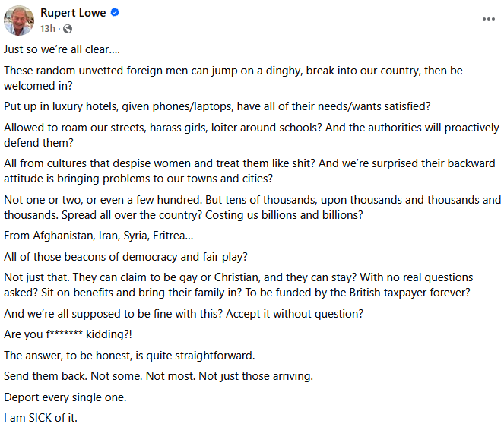
Task: Click the paragraph starting "Not one or two"
Action: coord(252,207)
